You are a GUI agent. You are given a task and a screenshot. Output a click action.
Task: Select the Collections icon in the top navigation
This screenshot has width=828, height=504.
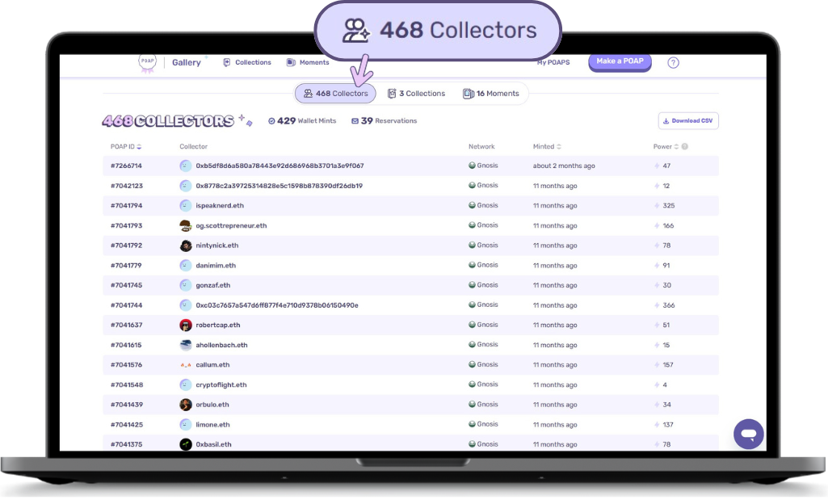[x=228, y=62]
